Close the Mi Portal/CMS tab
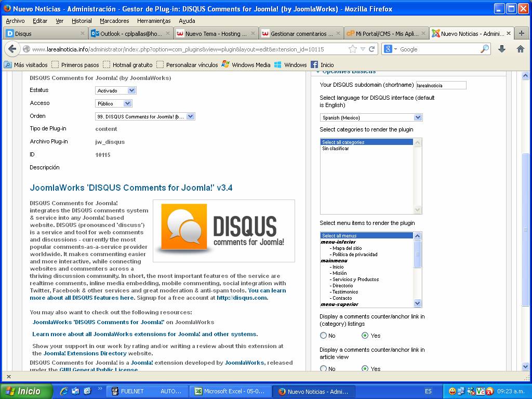This screenshot has height=399, width=532. (423, 33)
